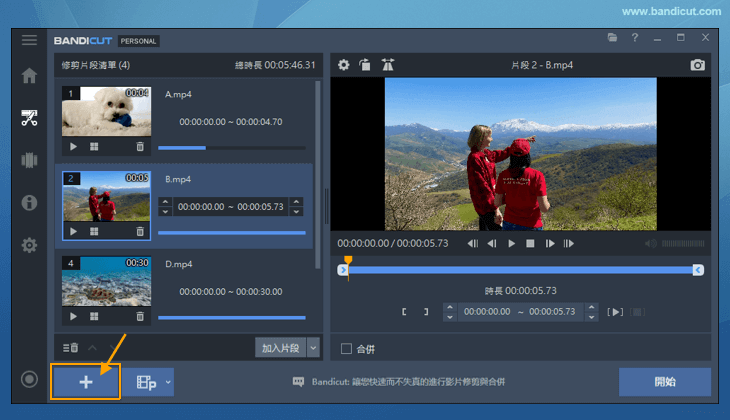Take a snapshot with the camera icon
This screenshot has height=420, width=730.
coord(697,65)
